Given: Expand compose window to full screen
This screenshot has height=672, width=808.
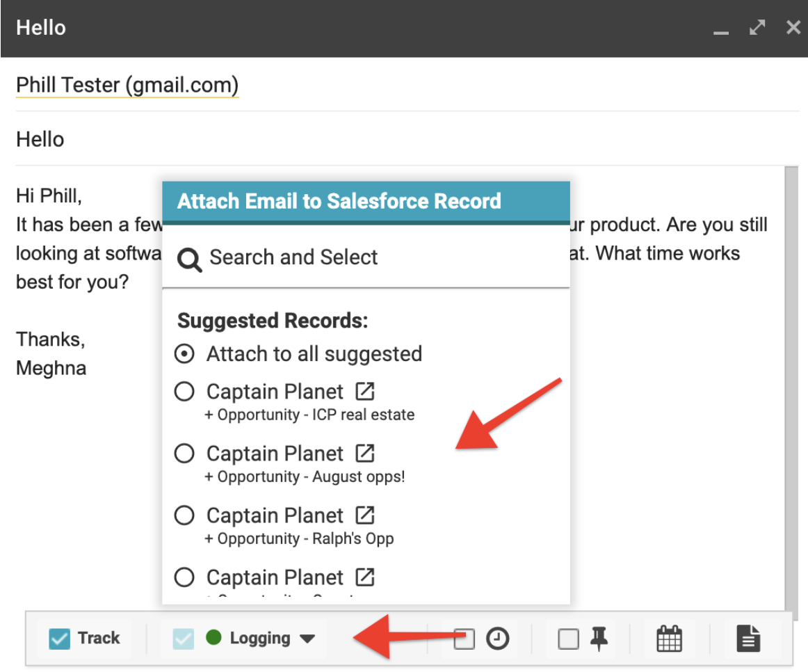Looking at the screenshot, I should pyautogui.click(x=757, y=27).
